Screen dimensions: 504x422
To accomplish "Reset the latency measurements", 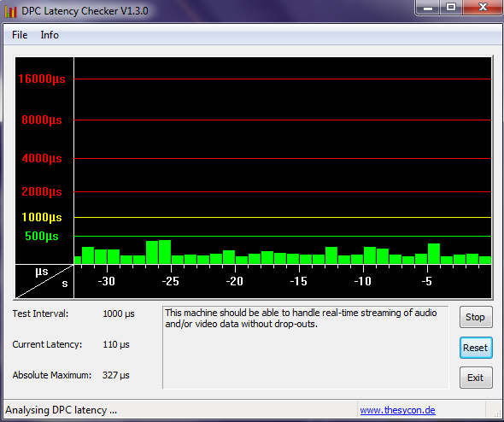I will coord(476,348).
